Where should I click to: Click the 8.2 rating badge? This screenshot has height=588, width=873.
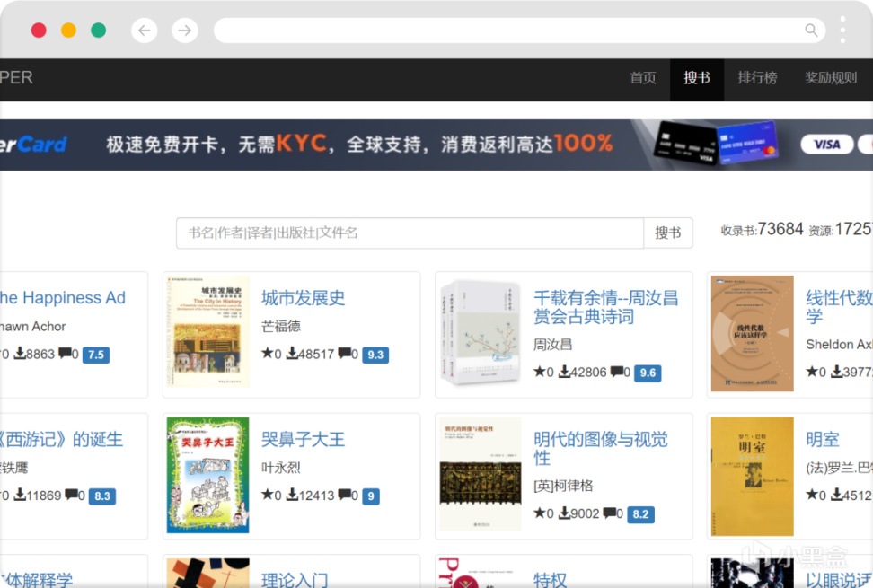pyautogui.click(x=641, y=514)
